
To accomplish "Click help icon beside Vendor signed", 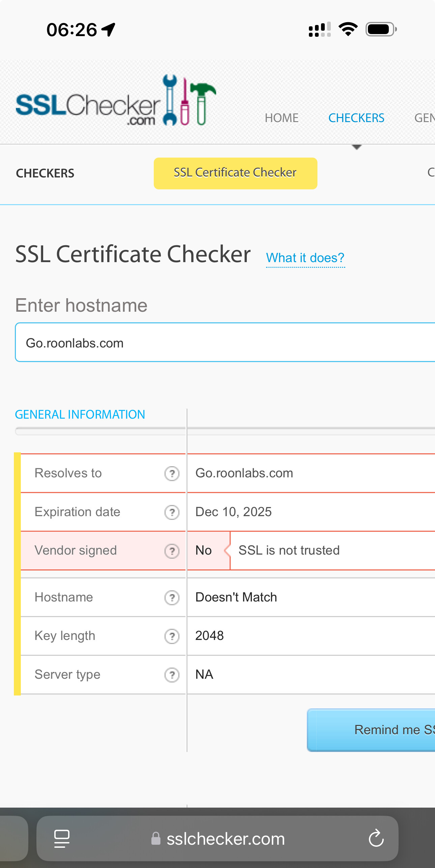I will [x=172, y=551].
